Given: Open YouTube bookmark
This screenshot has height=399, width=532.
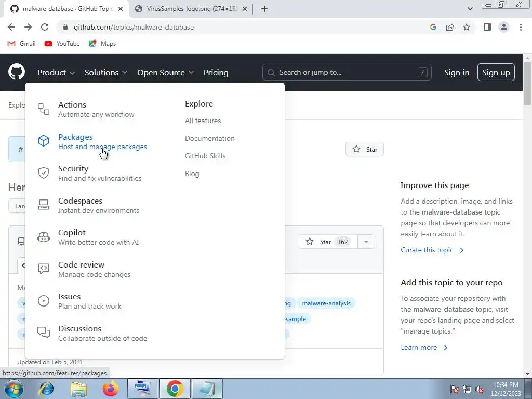Looking at the screenshot, I should click(x=62, y=44).
